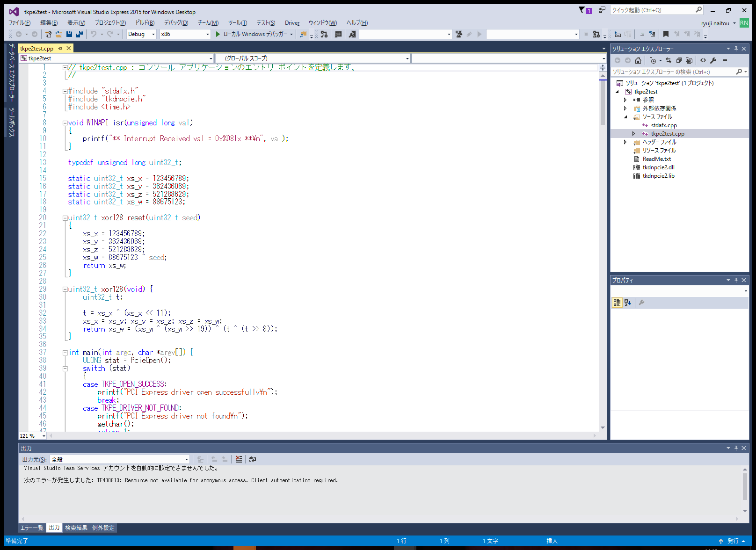
Task: Open Properties via the wrench icon
Action: (x=713, y=60)
